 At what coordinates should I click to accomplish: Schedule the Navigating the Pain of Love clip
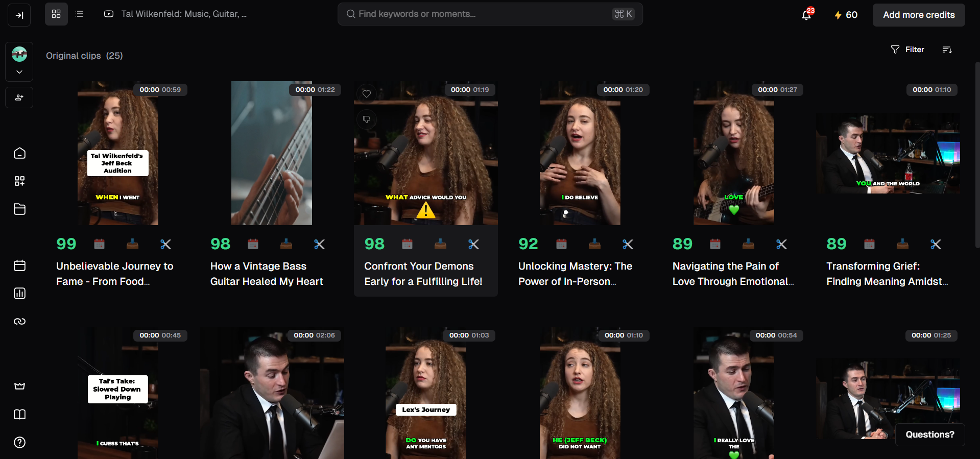pyautogui.click(x=715, y=244)
